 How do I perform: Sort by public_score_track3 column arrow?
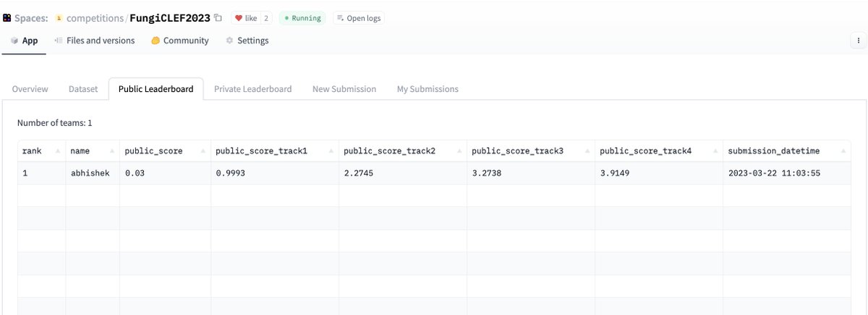point(587,151)
